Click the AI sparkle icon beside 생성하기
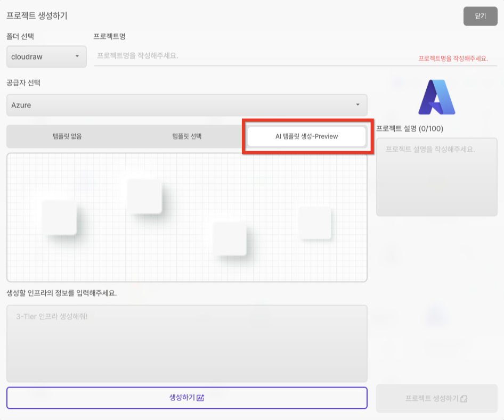The image size is (504, 420). point(201,398)
